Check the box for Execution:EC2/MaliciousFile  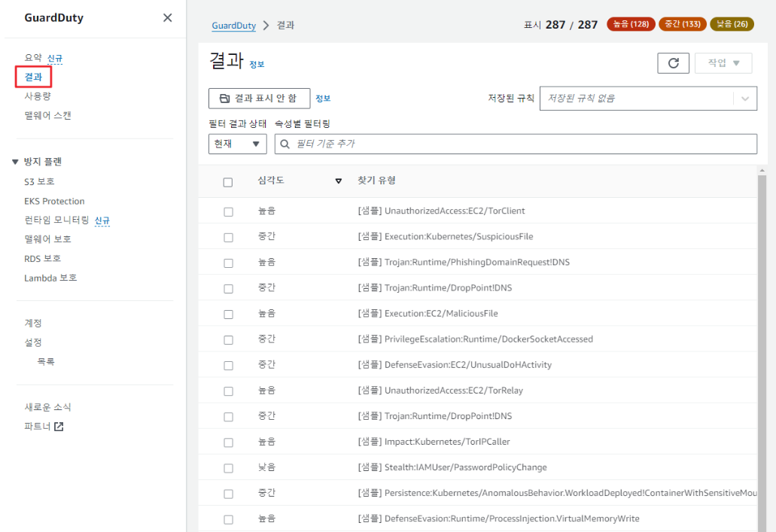tap(228, 315)
